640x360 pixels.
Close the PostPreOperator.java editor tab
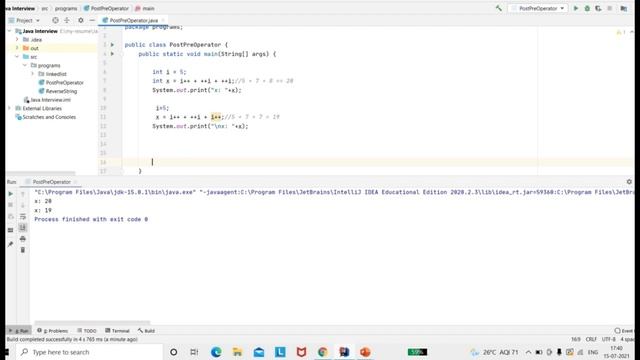tap(163, 20)
